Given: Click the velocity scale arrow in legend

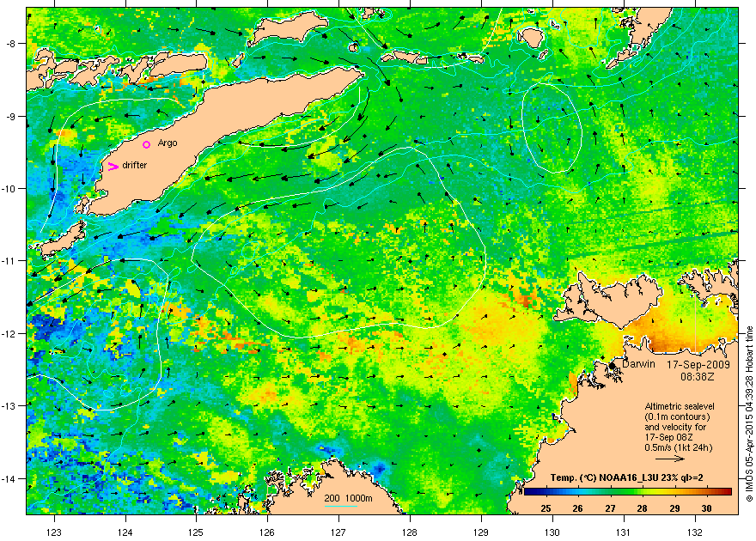Looking at the screenshot, I should coord(670,459).
